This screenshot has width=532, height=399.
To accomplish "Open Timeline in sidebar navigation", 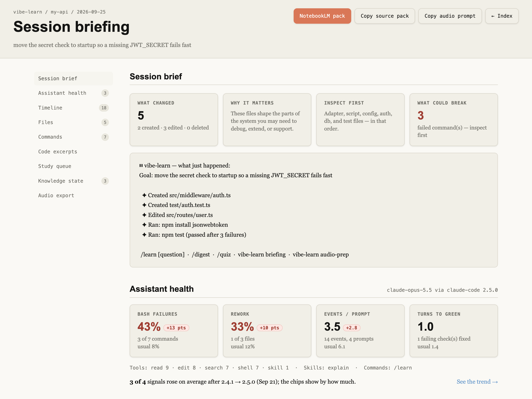I will click(x=73, y=108).
